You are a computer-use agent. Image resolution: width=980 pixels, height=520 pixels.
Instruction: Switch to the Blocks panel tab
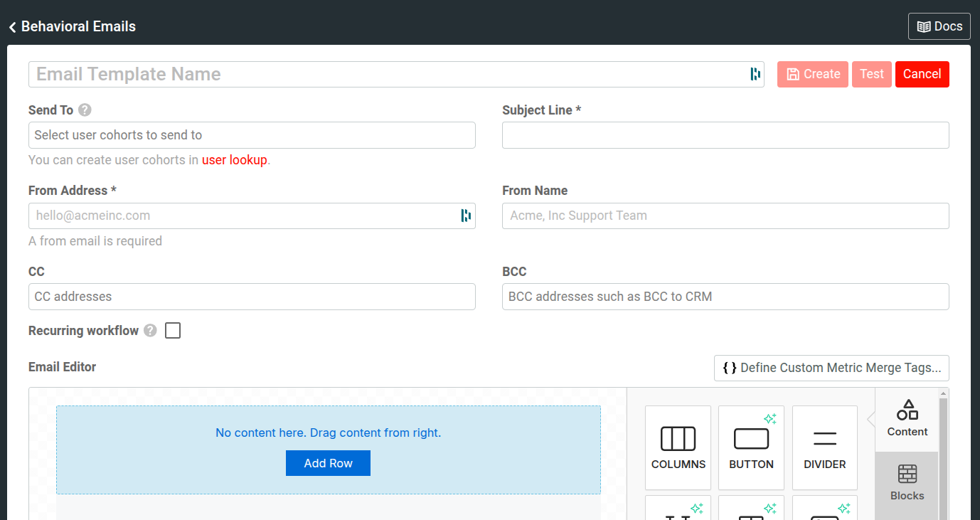tap(907, 482)
